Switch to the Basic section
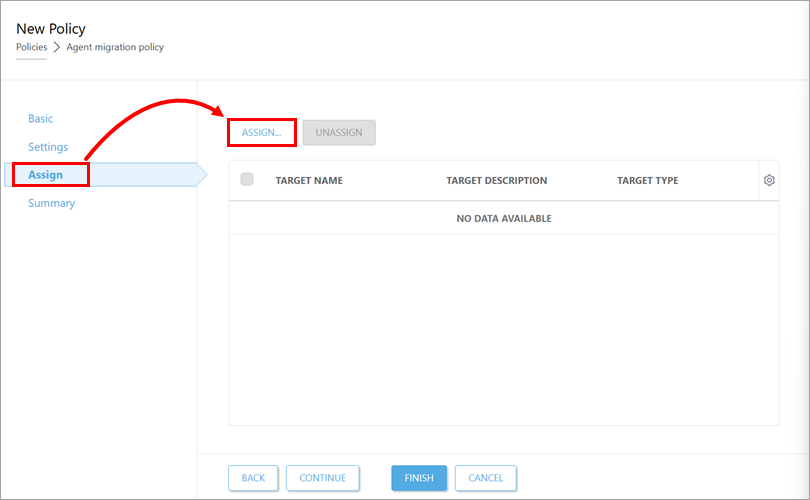Viewport: 810px width, 500px height. (x=41, y=119)
